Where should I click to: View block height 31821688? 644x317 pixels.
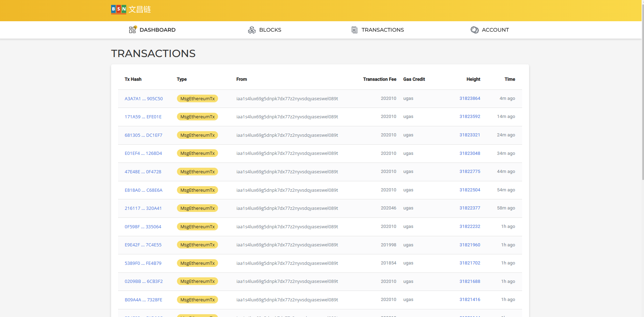pos(470,281)
